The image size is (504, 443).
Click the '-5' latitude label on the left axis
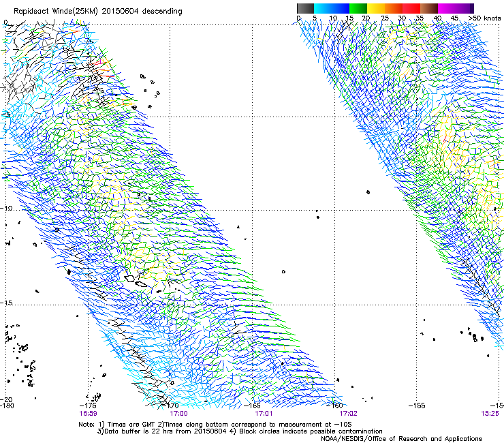[5, 114]
